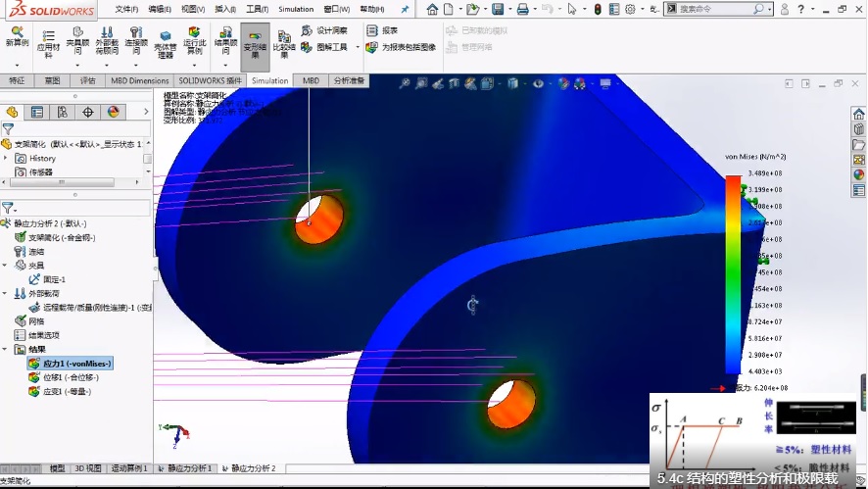Open the search box dropdown arrow
The image size is (868, 489).
point(770,10)
